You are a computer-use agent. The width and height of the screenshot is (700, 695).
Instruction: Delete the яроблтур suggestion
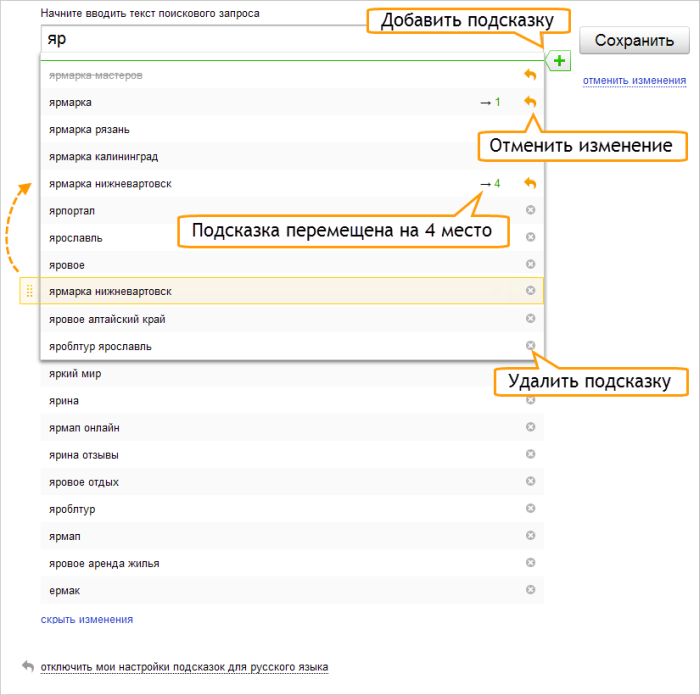[530, 508]
